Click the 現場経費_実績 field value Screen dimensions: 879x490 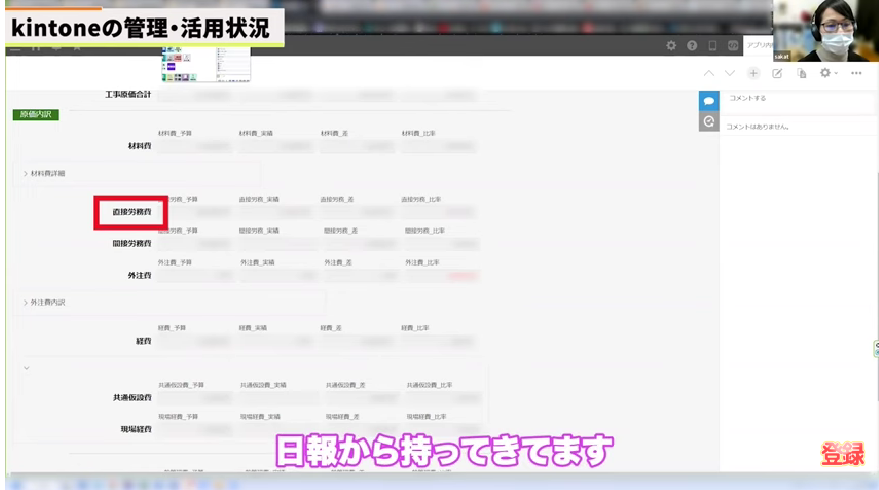pos(279,430)
